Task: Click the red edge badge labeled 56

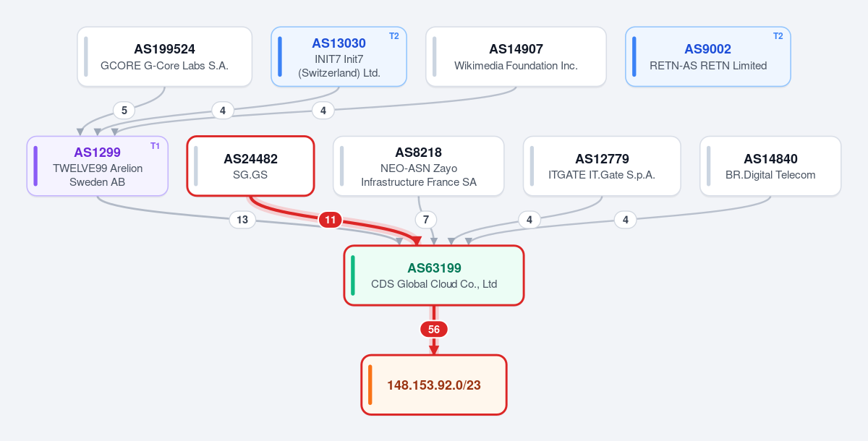Action: (x=434, y=329)
